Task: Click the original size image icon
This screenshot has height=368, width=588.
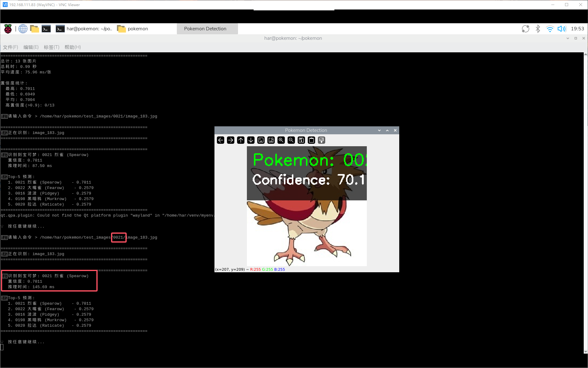Action: point(261,140)
